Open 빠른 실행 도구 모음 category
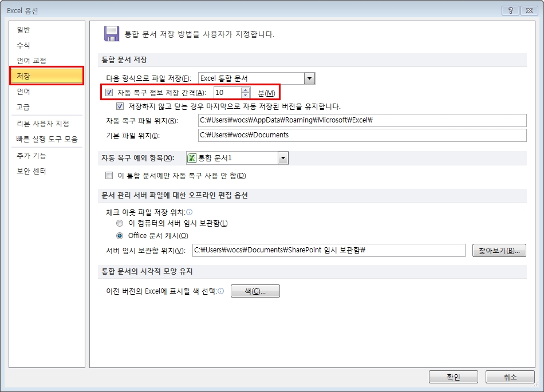Screen dimensions: 544x392 pos(47,139)
